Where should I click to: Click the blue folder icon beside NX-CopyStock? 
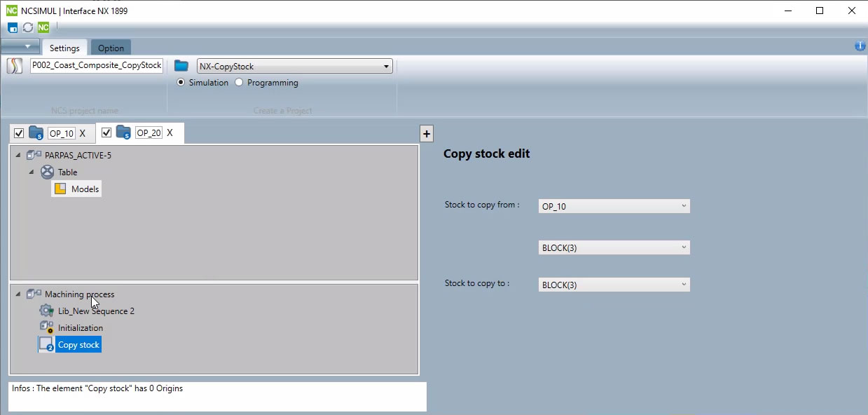tap(181, 66)
